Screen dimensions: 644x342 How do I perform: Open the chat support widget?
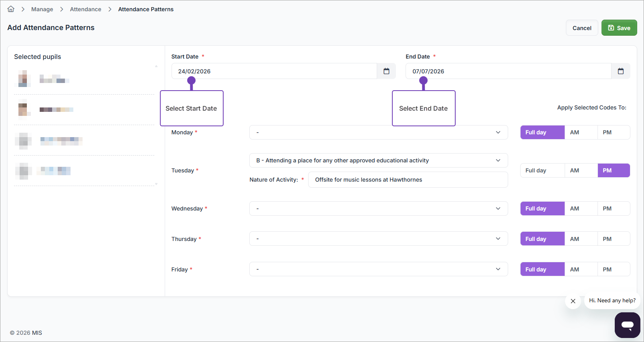[627, 325]
